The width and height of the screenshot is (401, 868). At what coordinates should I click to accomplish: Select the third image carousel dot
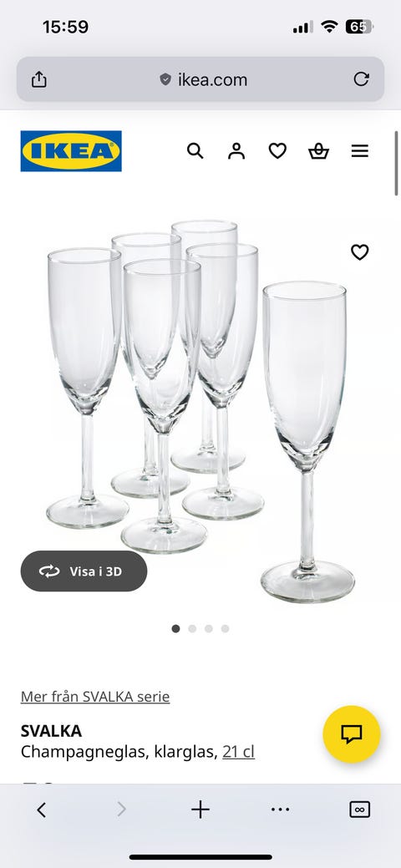click(x=209, y=629)
